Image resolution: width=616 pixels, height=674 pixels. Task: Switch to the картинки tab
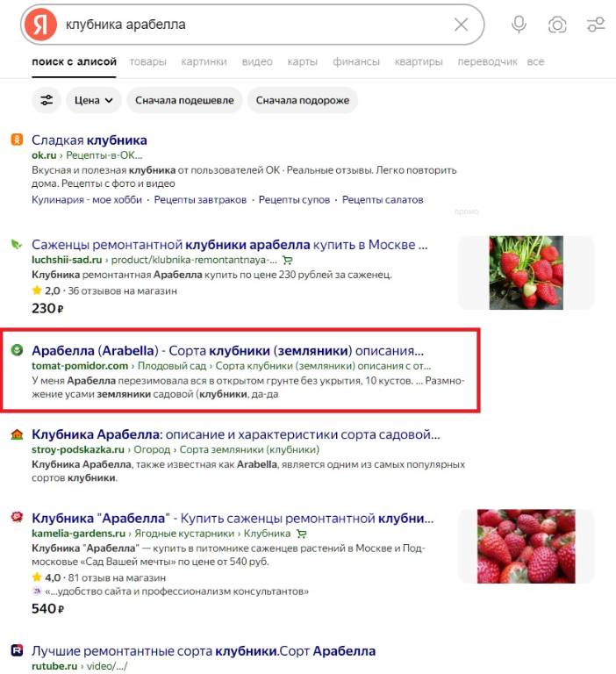click(204, 62)
